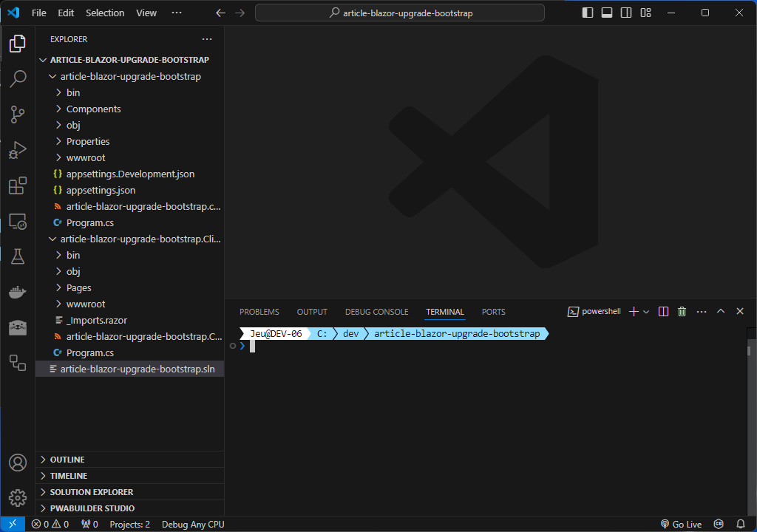The image size is (757, 532).
Task: Open appsettings.Development.json file
Action: coord(130,174)
